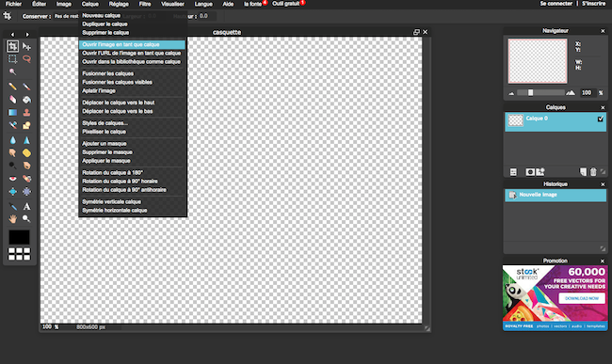Create new layer icon in Calques panel

pyautogui.click(x=583, y=172)
